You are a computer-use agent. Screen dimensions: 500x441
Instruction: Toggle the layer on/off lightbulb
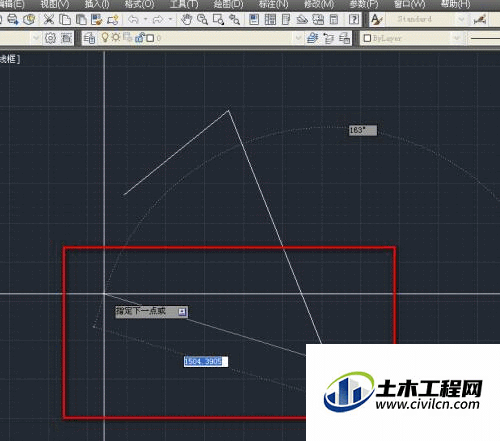coord(105,38)
